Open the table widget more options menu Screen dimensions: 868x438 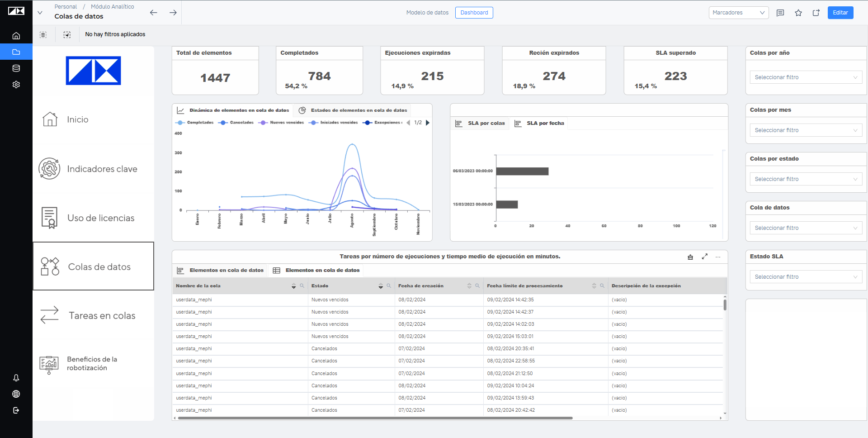pos(718,257)
